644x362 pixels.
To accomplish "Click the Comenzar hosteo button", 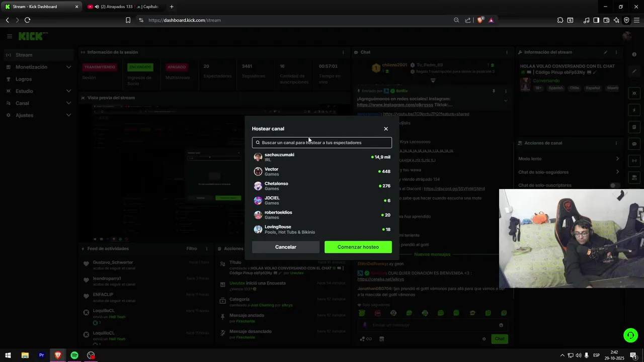I will click(x=358, y=247).
